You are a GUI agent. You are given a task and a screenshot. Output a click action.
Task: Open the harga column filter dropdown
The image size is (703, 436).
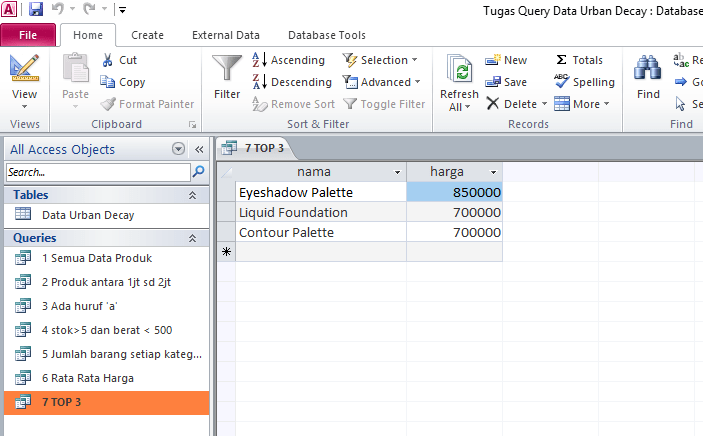click(493, 172)
